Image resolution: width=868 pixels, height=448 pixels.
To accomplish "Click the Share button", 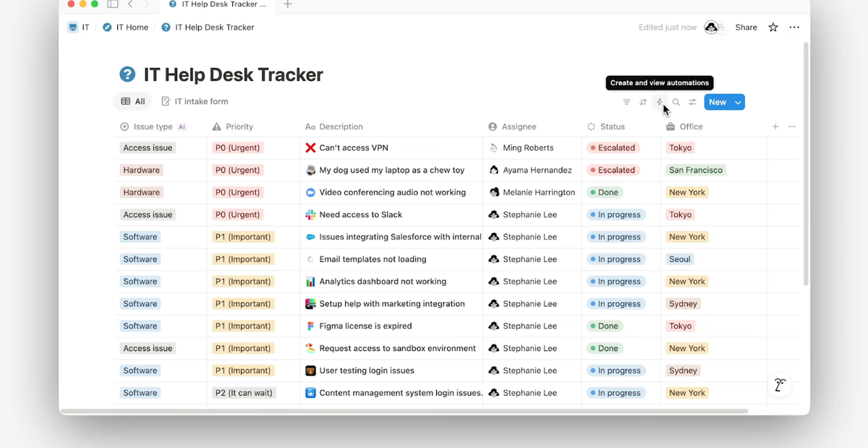I will click(x=746, y=27).
